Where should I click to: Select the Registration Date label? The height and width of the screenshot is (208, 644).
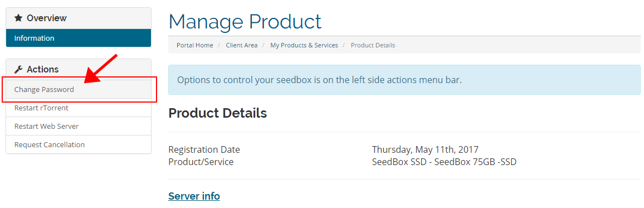point(204,149)
